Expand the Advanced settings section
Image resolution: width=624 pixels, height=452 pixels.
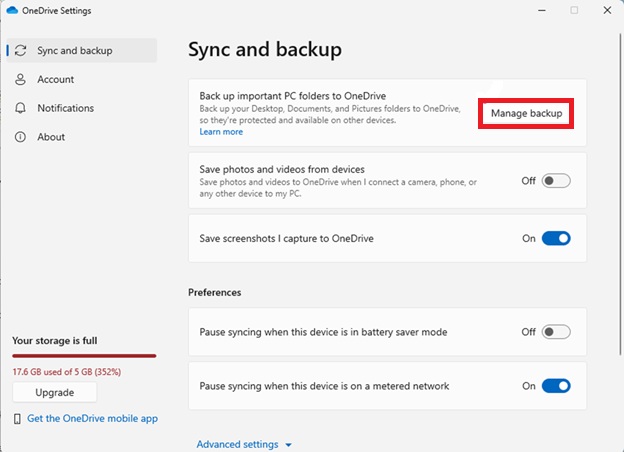244,444
